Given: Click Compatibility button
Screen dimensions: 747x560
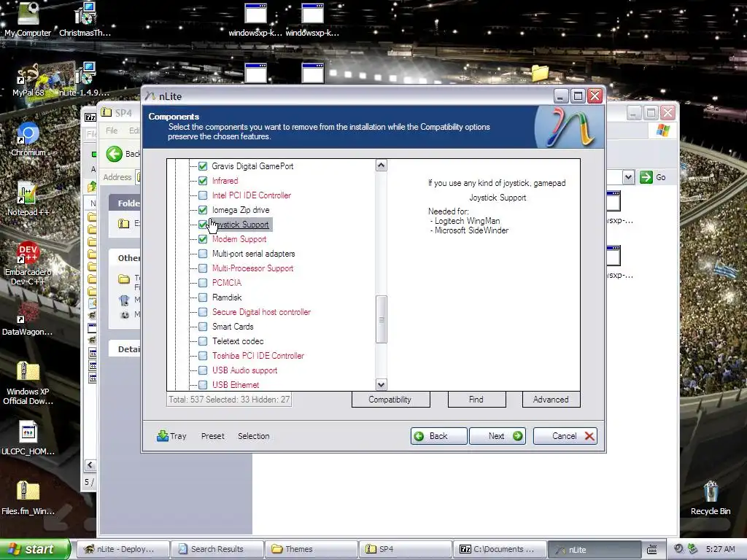Looking at the screenshot, I should point(391,400).
